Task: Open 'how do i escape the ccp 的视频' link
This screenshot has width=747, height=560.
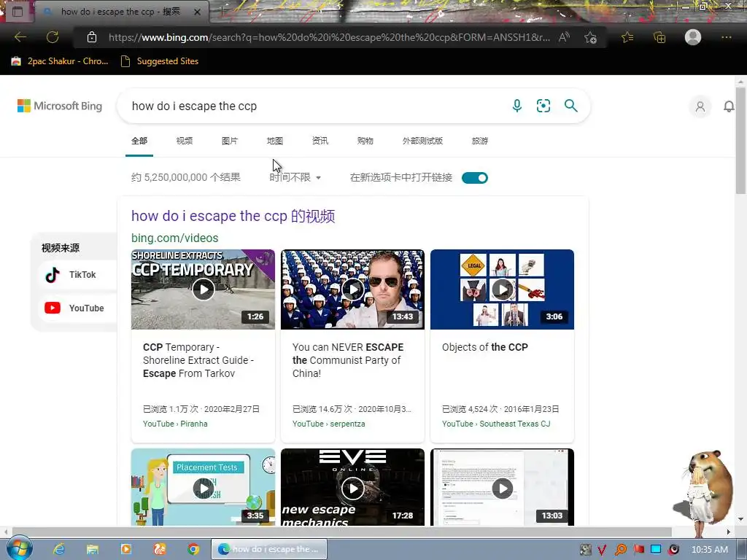Action: pos(233,216)
